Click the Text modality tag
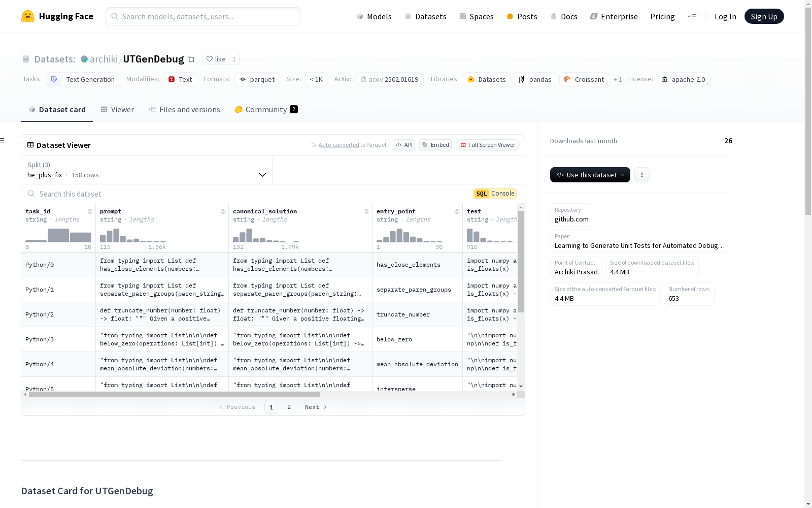 180,79
